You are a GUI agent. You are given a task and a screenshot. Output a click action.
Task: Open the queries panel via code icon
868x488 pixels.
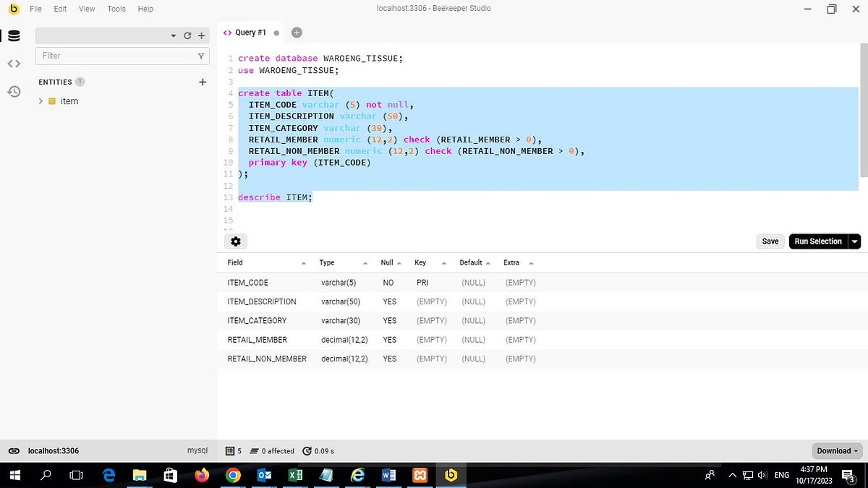click(14, 63)
